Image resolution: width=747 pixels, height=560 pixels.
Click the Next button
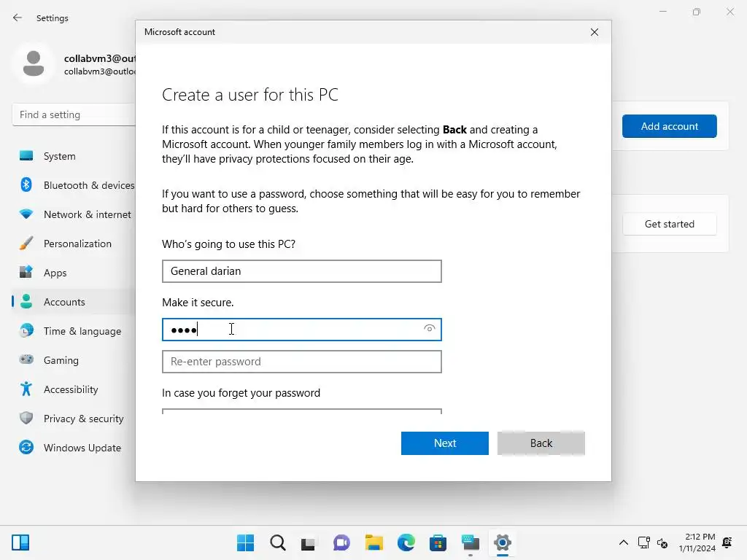(x=444, y=443)
